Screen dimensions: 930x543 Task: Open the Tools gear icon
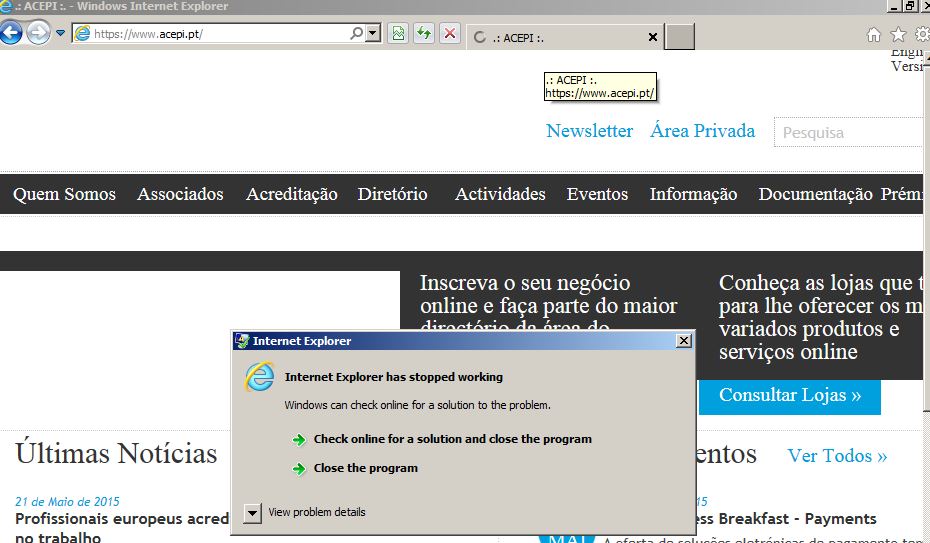(x=922, y=35)
